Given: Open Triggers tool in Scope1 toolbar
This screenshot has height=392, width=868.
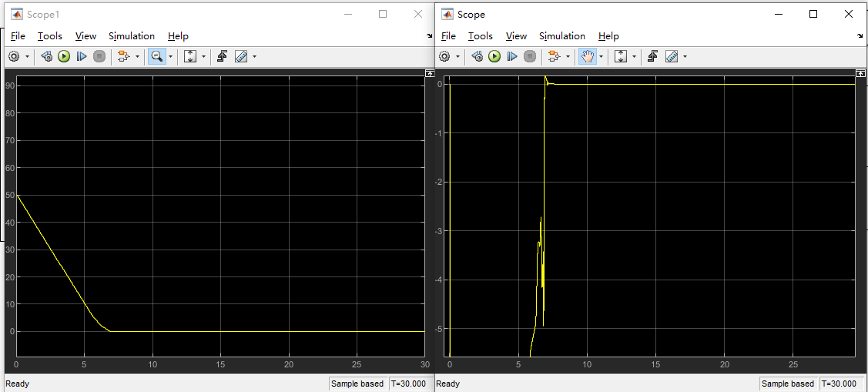Looking at the screenshot, I should pos(223,56).
